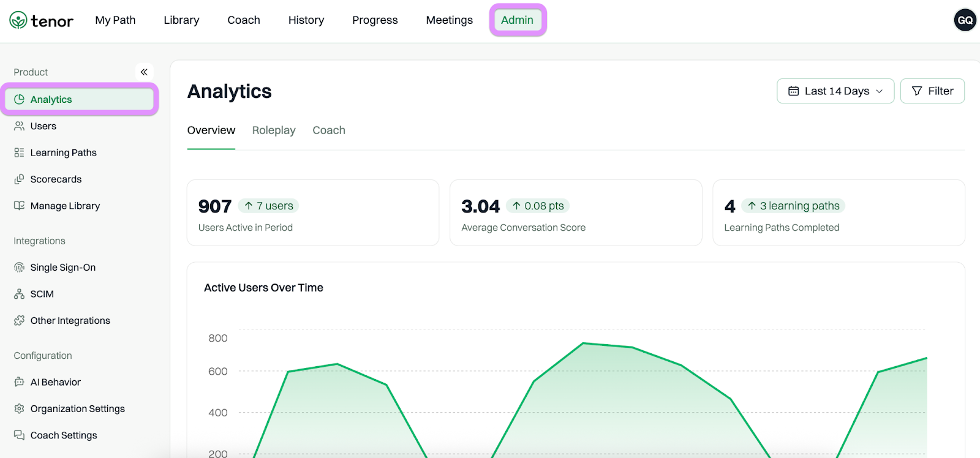Click the Manage Library book icon
This screenshot has height=458, width=980.
pyautogui.click(x=19, y=206)
